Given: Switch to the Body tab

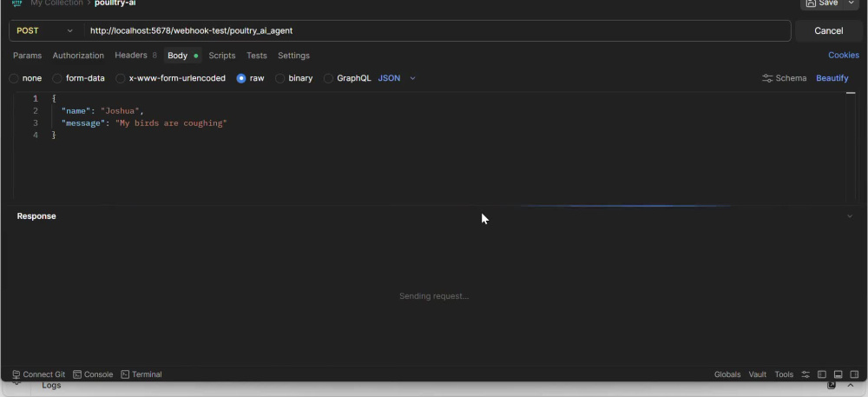Looking at the screenshot, I should click(x=182, y=56).
